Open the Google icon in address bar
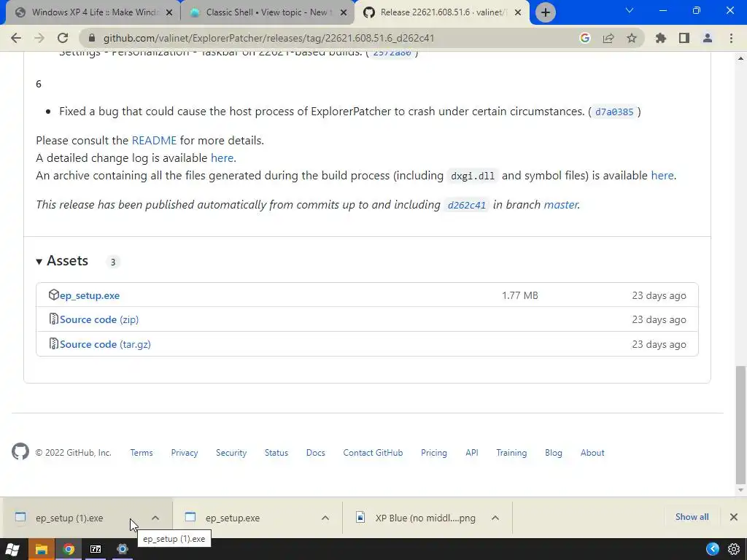Viewport: 747px width, 560px height. 584,38
